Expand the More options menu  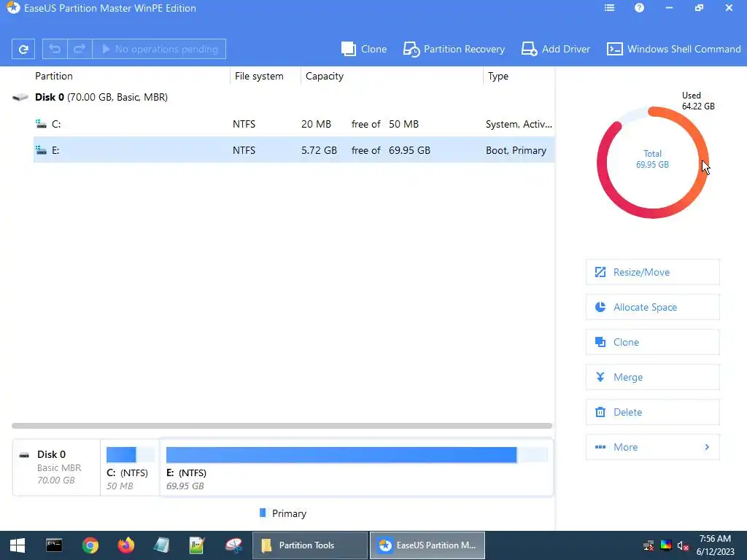coord(653,447)
